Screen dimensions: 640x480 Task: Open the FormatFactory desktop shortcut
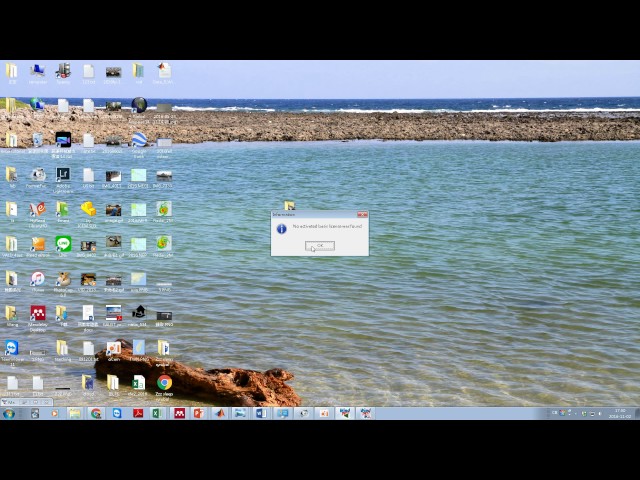coord(38,177)
